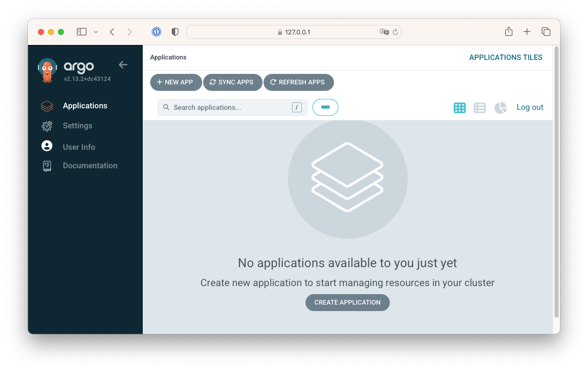Click the lock icon in address bar
Image resolution: width=588 pixels, height=371 pixels.
[280, 32]
